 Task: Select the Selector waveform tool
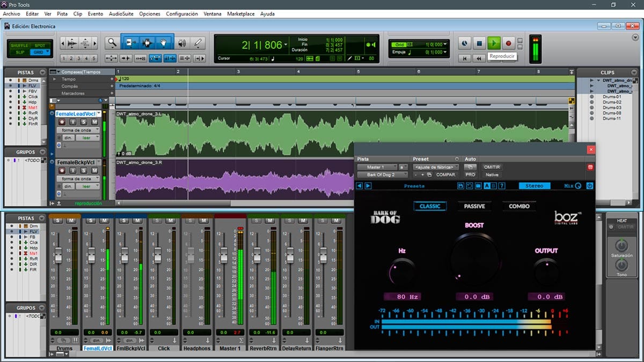click(147, 43)
